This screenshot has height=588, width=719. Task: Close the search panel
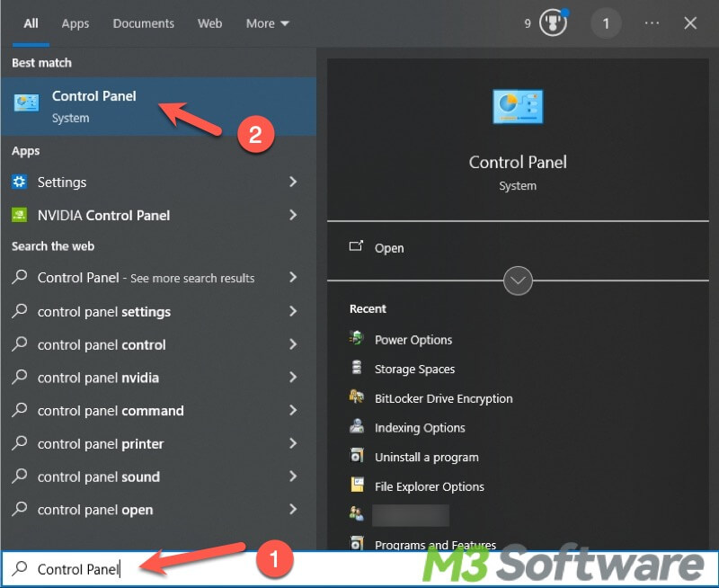[x=690, y=23]
